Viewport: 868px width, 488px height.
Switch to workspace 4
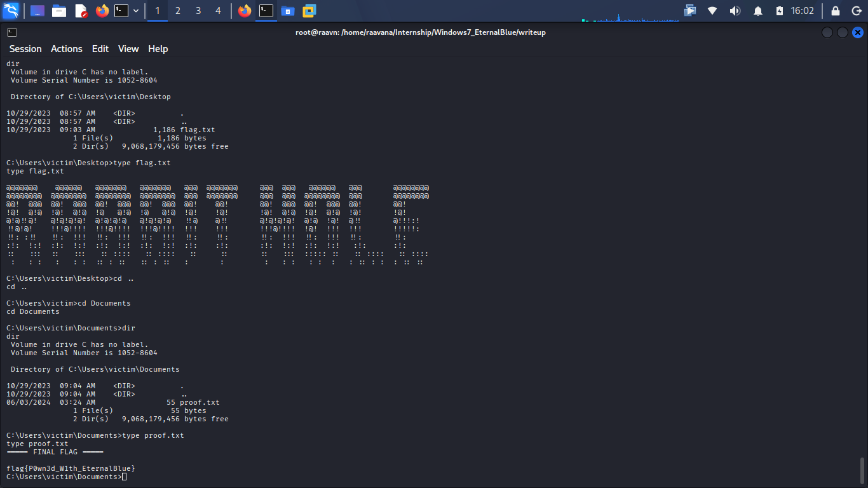coord(219,11)
